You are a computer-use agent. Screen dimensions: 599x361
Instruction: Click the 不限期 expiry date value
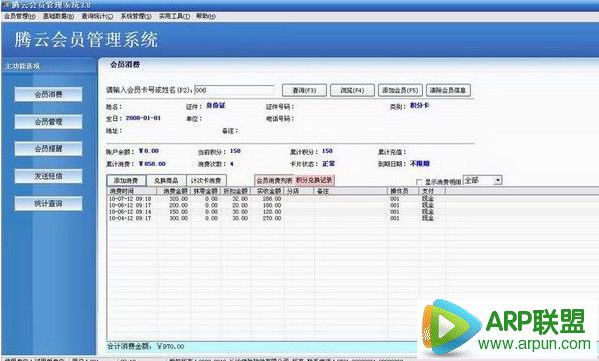(x=420, y=164)
